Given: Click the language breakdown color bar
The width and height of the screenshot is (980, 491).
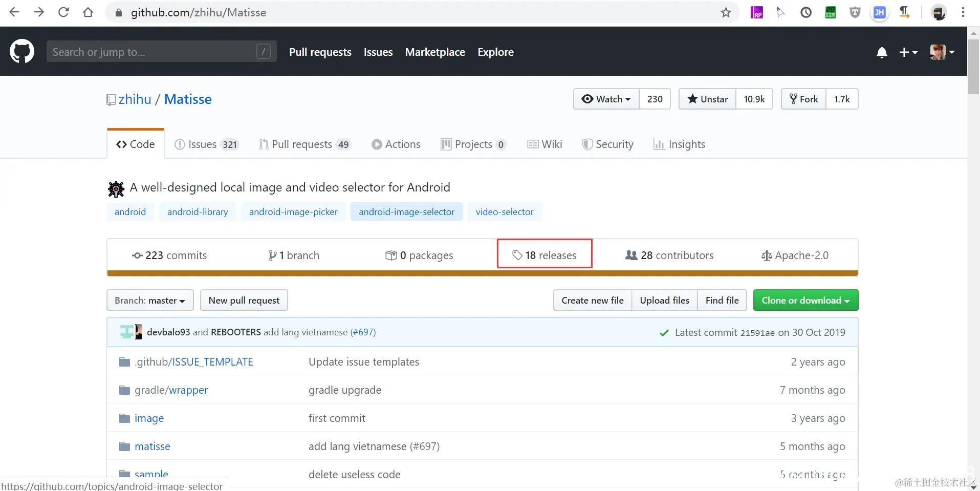Looking at the screenshot, I should (482, 273).
